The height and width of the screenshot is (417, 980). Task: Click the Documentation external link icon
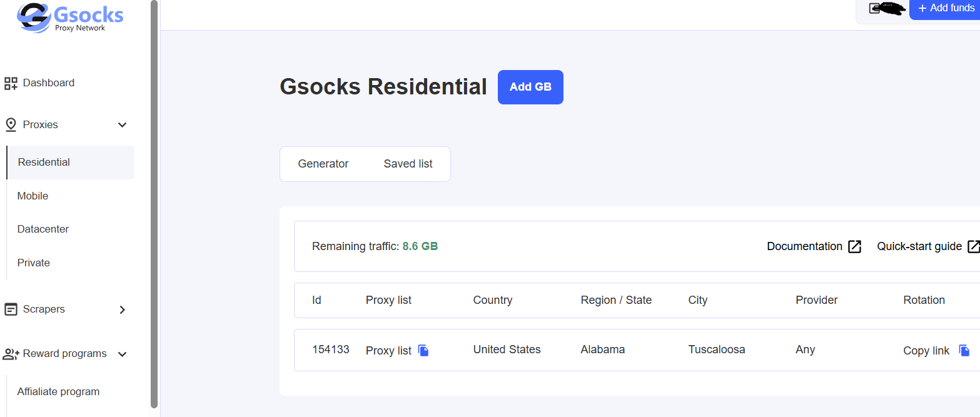click(x=854, y=246)
